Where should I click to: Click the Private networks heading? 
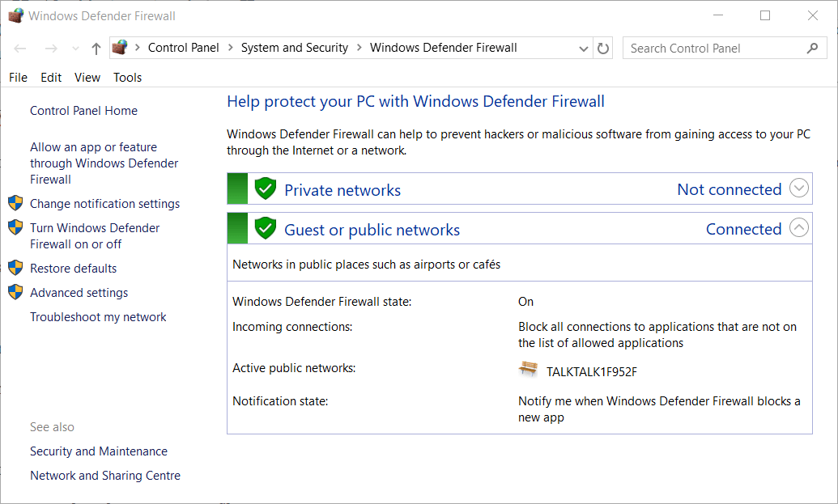tap(342, 190)
